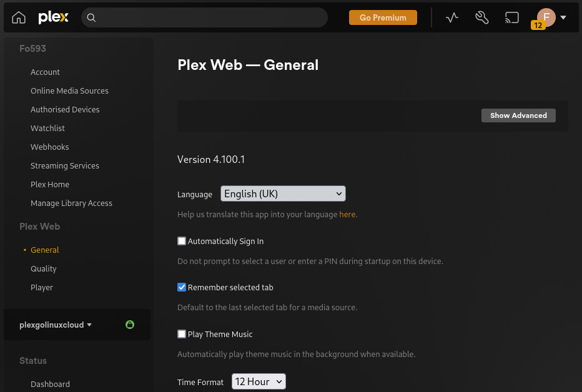Image resolution: width=582 pixels, height=392 pixels.
Task: Click the Show Advanced button
Action: pos(518,115)
